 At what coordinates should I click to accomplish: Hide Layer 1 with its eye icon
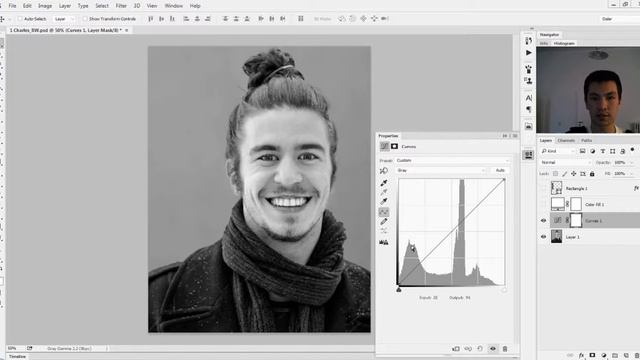click(543, 237)
